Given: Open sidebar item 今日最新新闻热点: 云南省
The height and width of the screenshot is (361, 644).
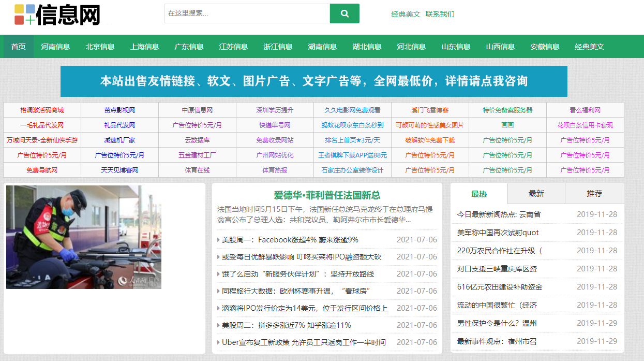Looking at the screenshot, I should coord(499,214).
